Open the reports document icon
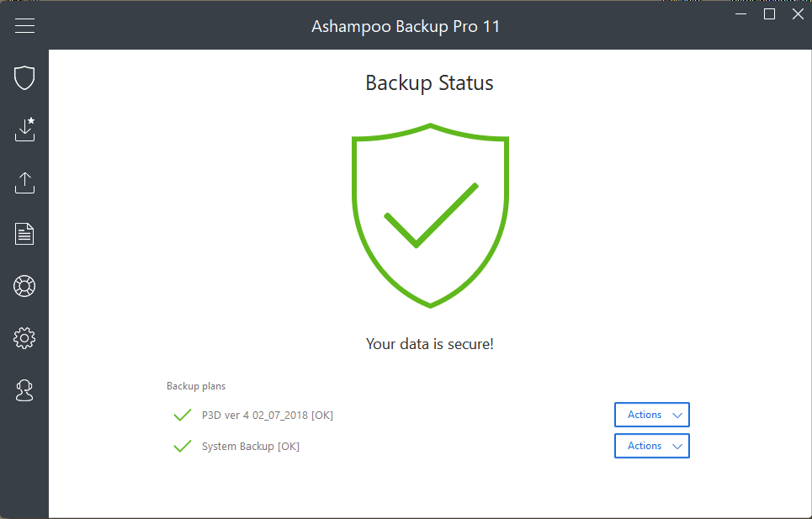Image resolution: width=812 pixels, height=519 pixels. [24, 234]
